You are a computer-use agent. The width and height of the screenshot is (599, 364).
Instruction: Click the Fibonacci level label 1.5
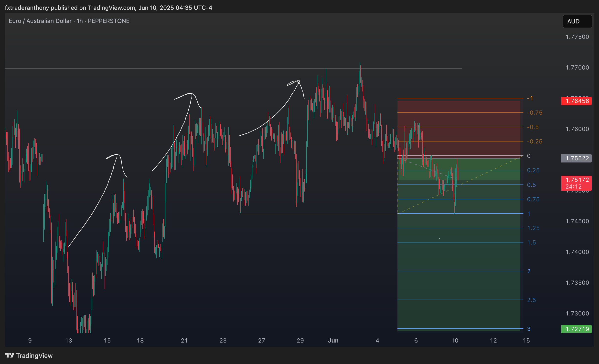coord(531,243)
